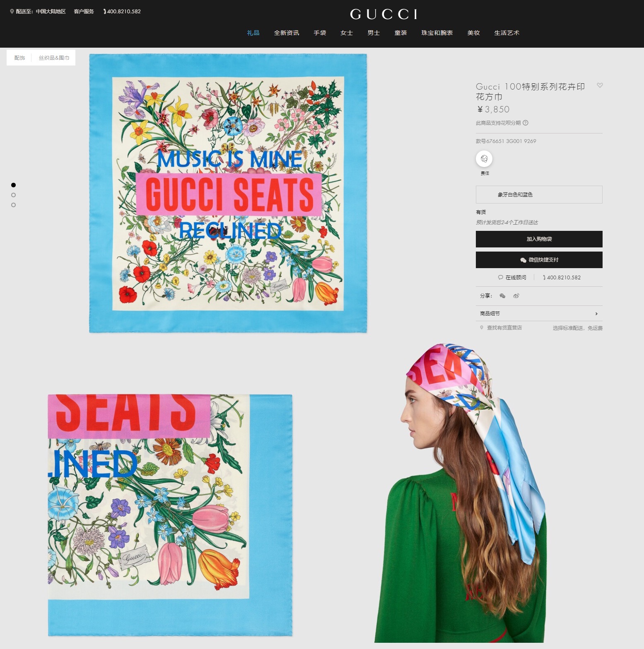Open the 责任 globe icon
644x649 pixels.
(484, 159)
